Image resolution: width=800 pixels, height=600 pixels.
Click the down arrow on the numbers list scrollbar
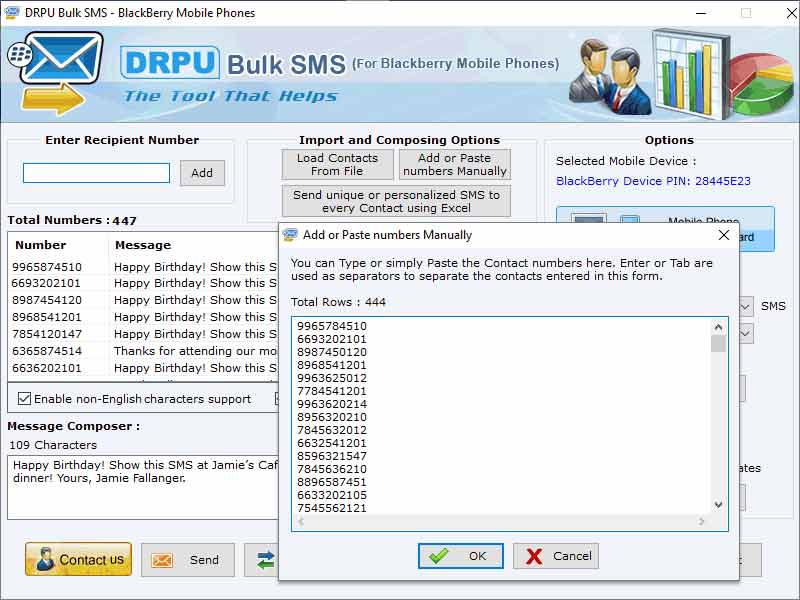pyautogui.click(x=717, y=506)
